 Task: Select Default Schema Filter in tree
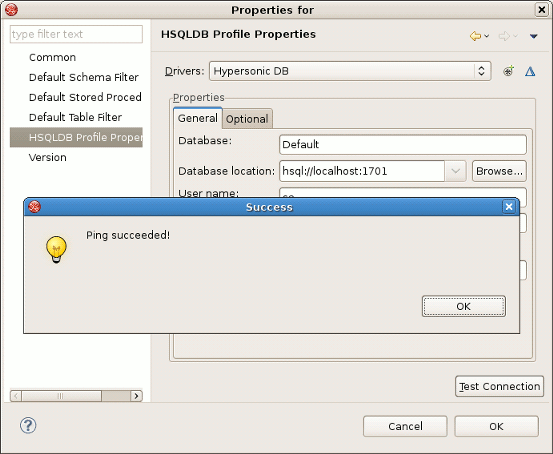coord(84,77)
